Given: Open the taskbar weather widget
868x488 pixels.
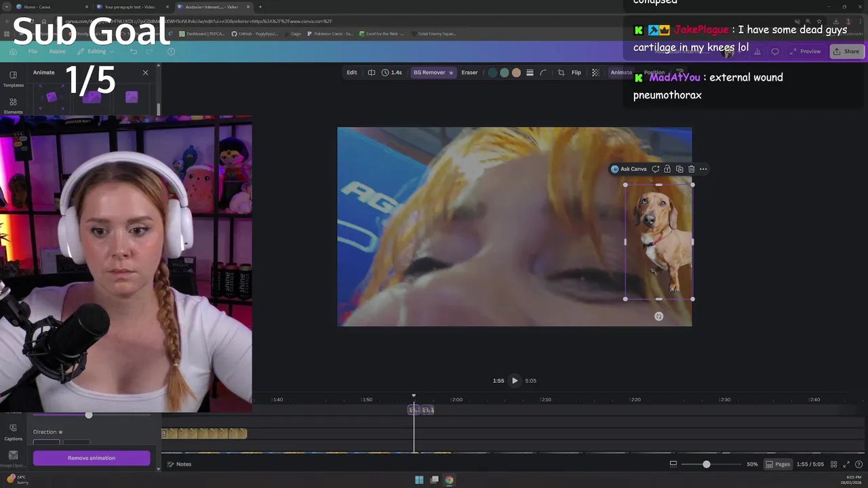Looking at the screenshot, I should tap(18, 479).
